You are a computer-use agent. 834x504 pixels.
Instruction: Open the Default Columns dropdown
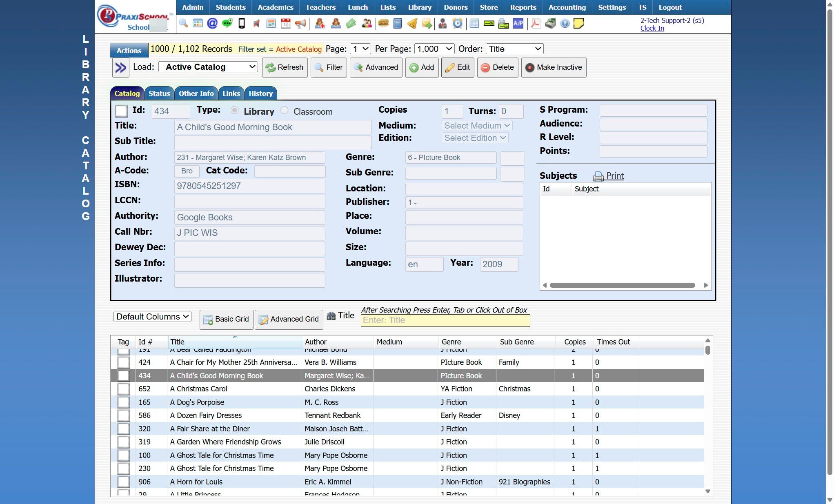[152, 317]
